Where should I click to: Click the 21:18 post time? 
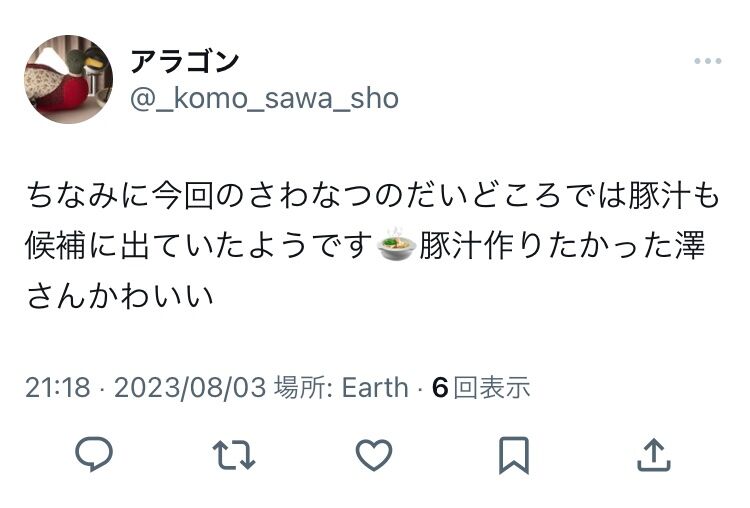point(57,387)
